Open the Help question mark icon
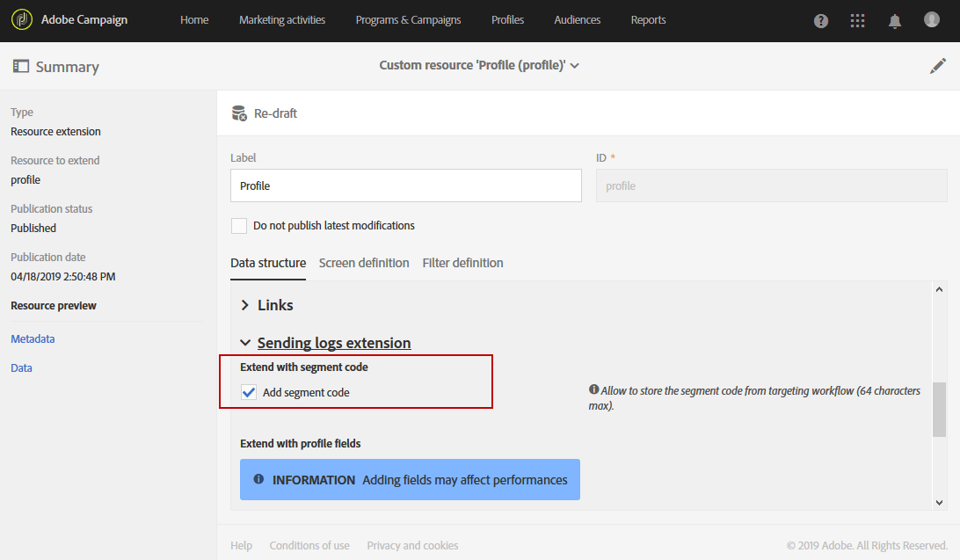The height and width of the screenshot is (560, 960). point(820,20)
